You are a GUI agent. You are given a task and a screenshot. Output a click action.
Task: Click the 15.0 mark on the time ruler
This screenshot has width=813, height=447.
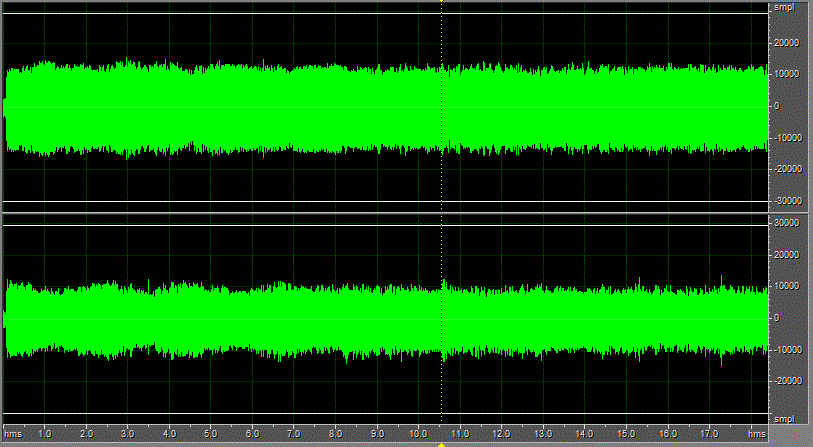click(x=626, y=434)
